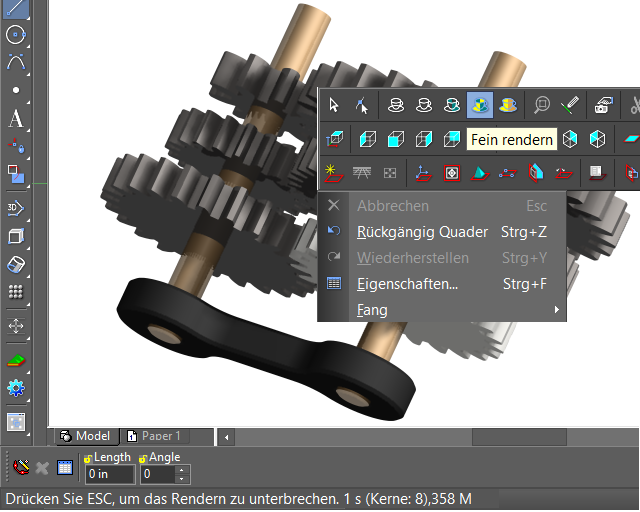Viewport: 640px width, 512px height.
Task: Click the Length input field
Action: coord(110,474)
